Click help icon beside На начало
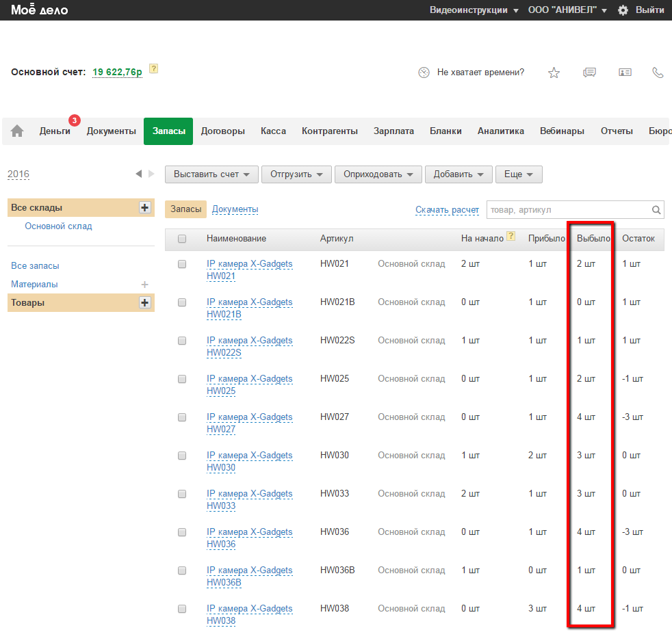 (511, 237)
